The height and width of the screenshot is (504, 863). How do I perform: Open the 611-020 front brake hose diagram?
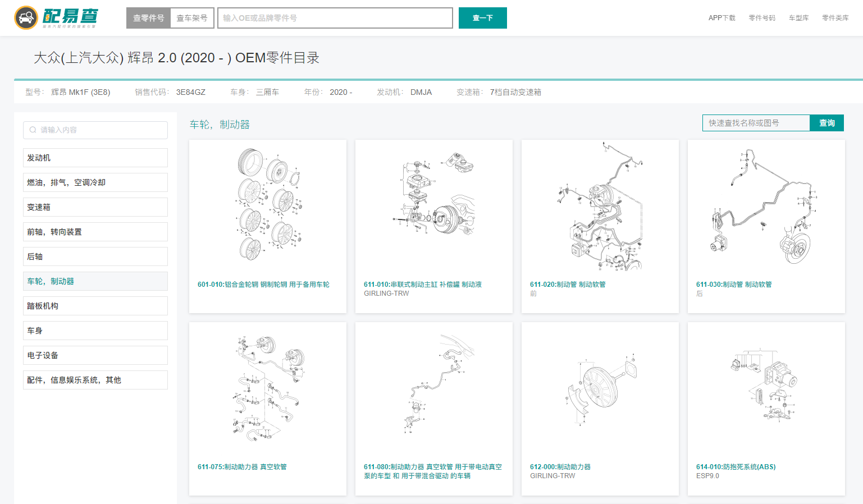pyautogui.click(x=600, y=205)
